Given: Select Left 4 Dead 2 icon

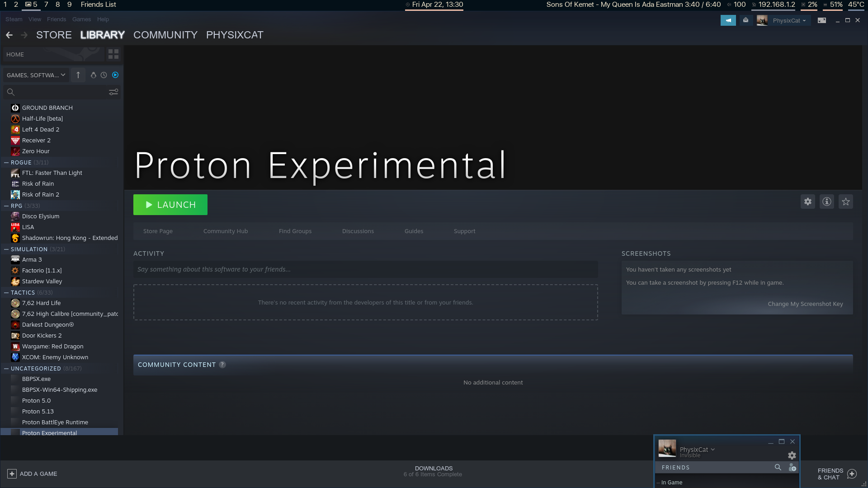Looking at the screenshot, I should (15, 130).
